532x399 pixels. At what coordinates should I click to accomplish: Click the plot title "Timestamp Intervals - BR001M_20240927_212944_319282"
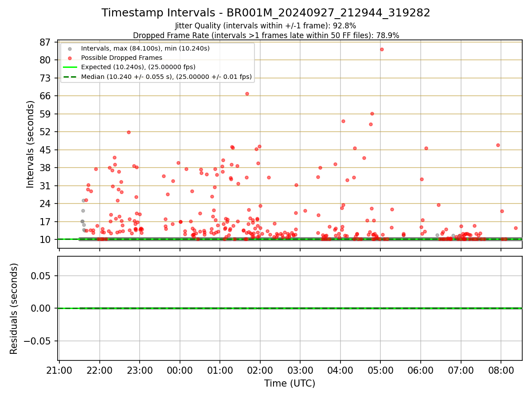266,13
